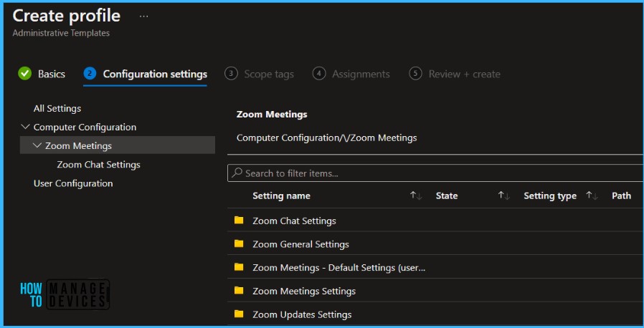Click the step 5 Review circle

[416, 74]
